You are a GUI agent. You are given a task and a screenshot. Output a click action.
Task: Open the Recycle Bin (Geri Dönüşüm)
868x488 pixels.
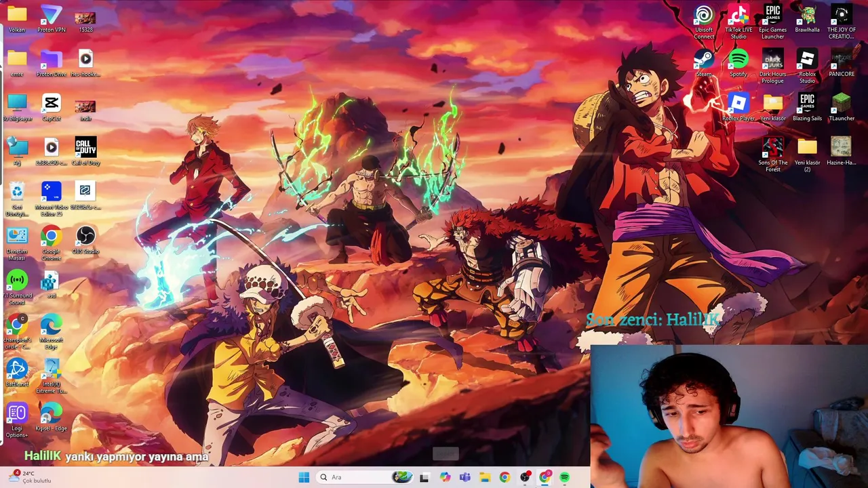(17, 199)
